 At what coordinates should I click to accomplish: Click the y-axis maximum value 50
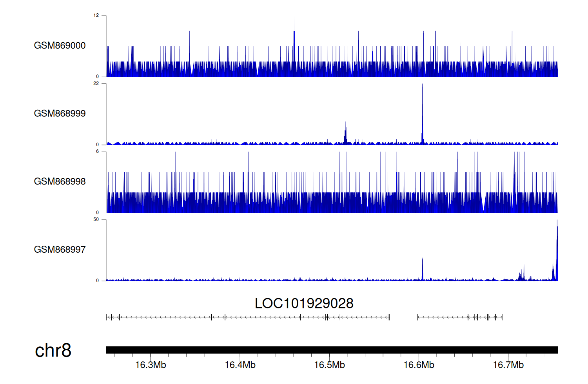coord(96,219)
